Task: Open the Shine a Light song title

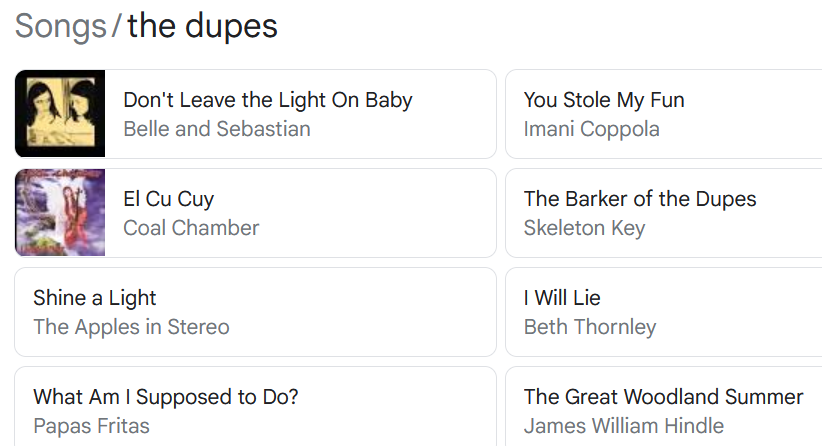Action: click(x=95, y=298)
